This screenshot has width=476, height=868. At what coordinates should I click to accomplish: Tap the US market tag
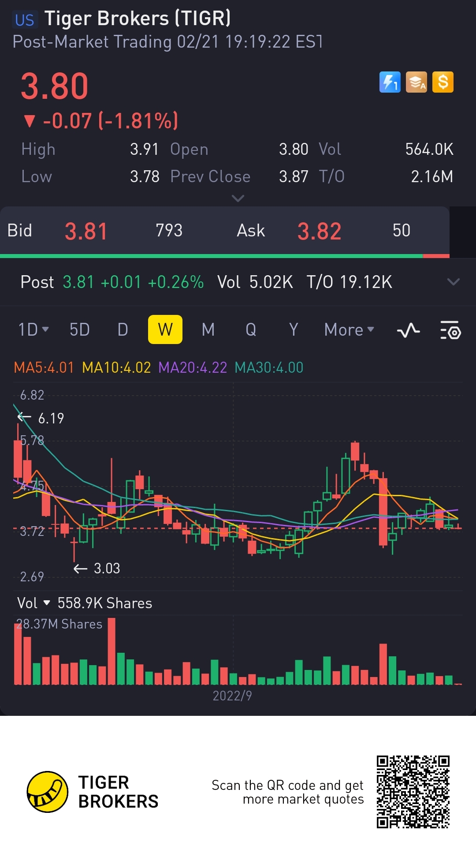click(25, 20)
